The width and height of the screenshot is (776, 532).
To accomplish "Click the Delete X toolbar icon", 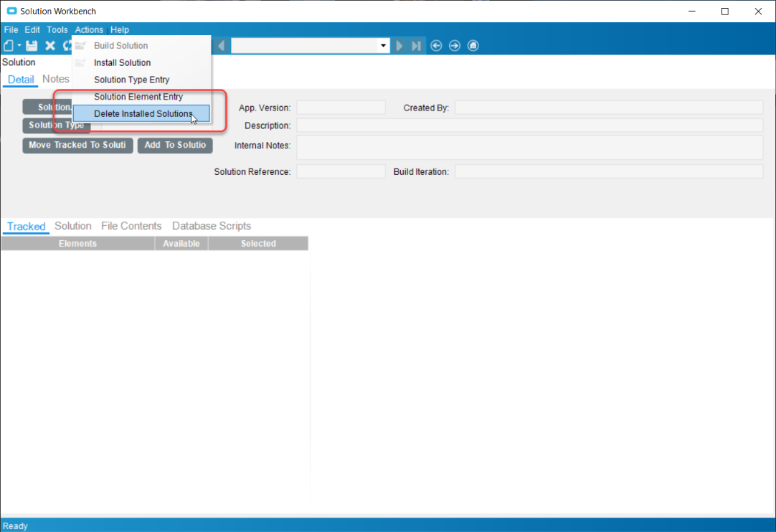I will pos(50,46).
